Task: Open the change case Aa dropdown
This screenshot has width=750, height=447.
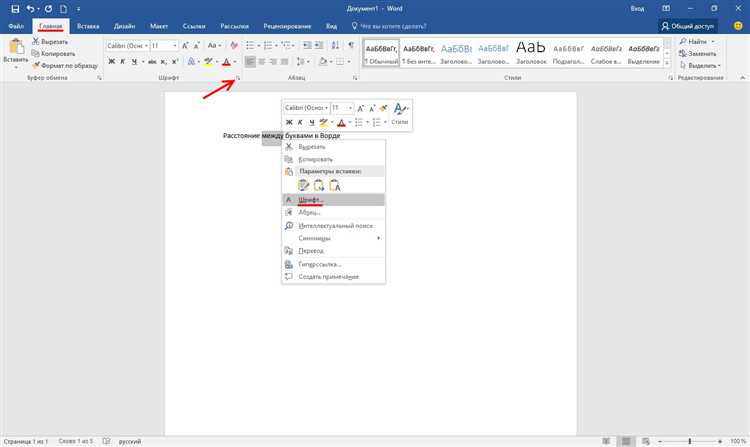Action: [214, 45]
